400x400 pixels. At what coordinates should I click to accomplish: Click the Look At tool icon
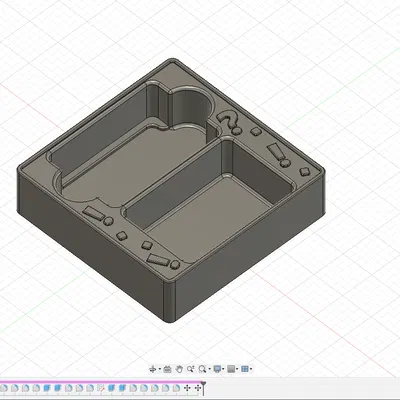168,369
